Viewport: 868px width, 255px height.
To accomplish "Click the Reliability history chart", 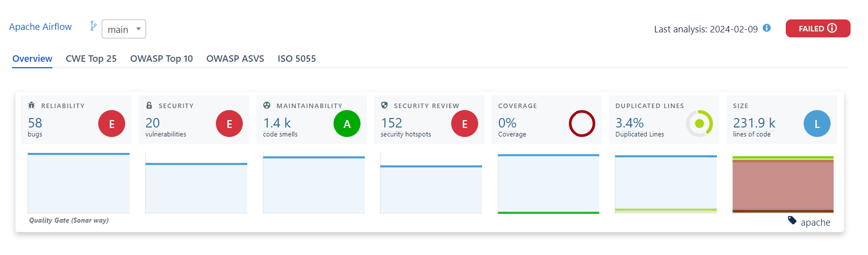I will tap(79, 183).
